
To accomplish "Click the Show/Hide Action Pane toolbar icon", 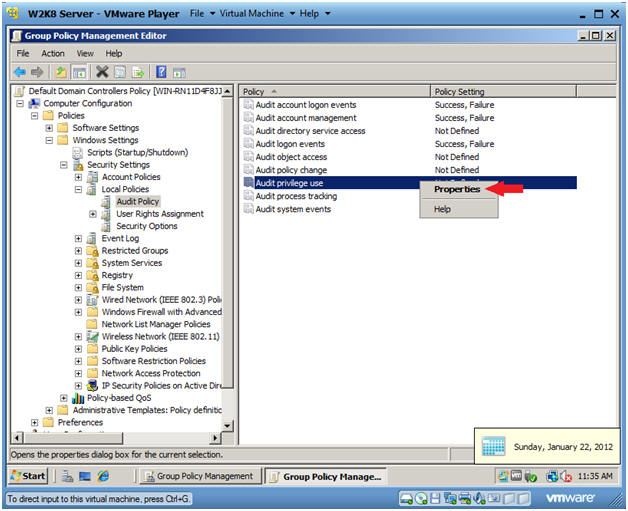I will tap(179, 73).
